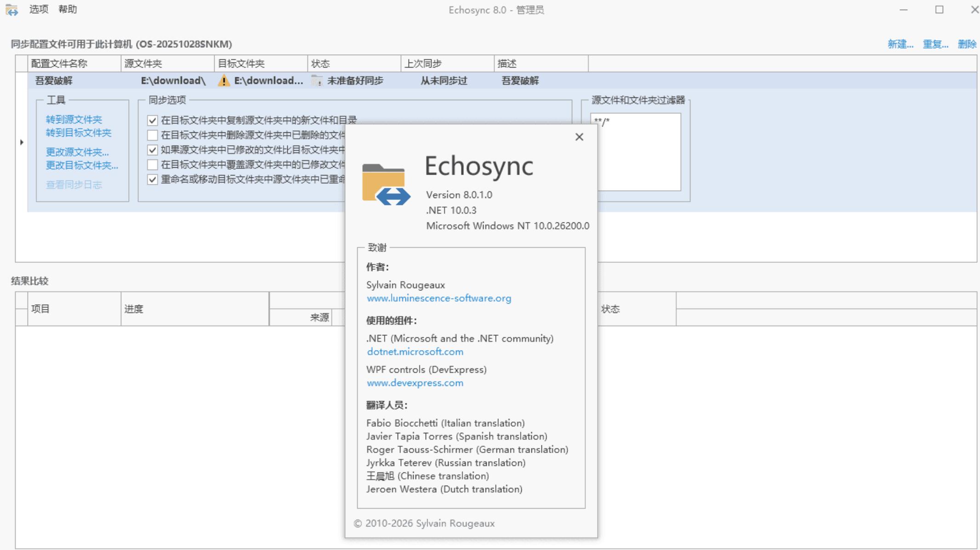Click the not-ready status icon in profile row

[x=317, y=81]
